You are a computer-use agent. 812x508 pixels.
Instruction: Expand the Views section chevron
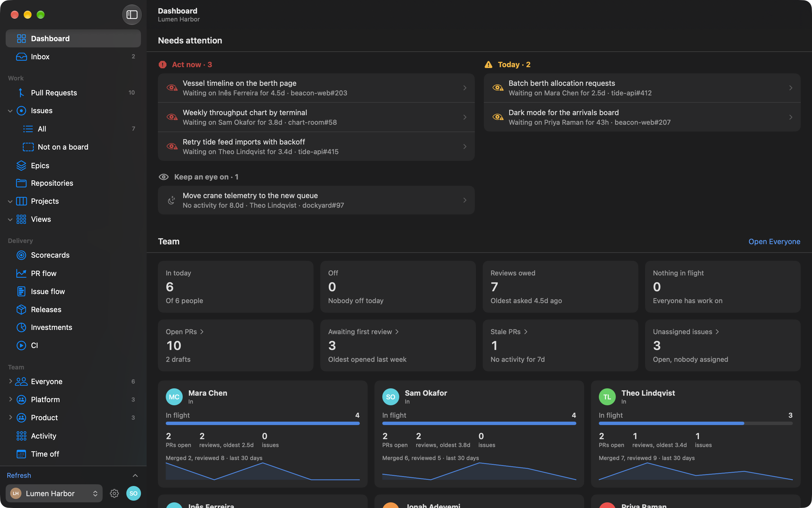10,219
